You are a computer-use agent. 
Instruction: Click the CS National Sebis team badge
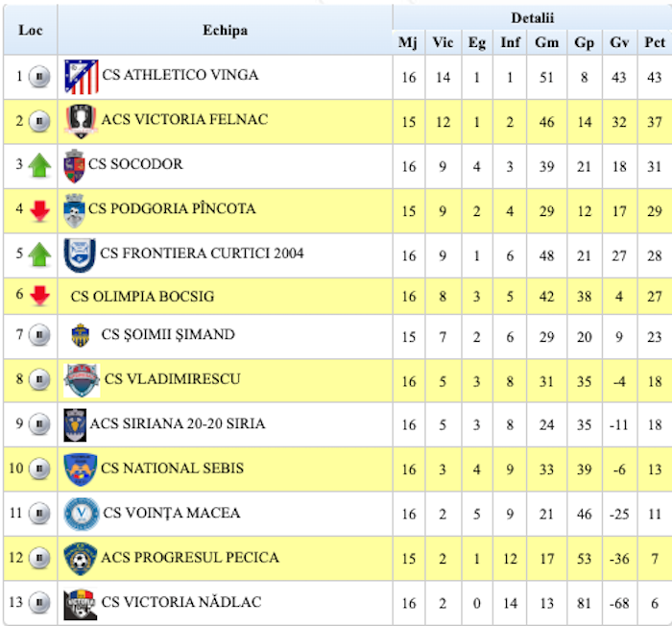81,469
